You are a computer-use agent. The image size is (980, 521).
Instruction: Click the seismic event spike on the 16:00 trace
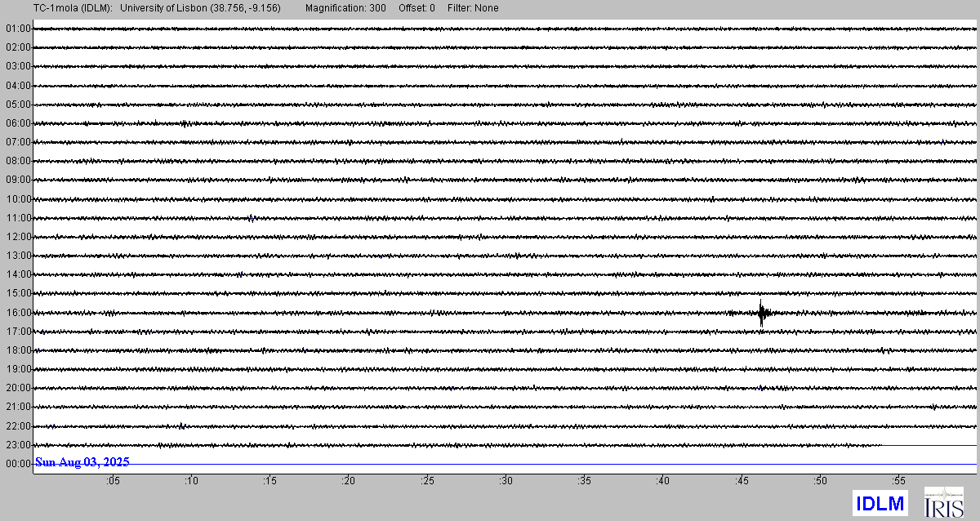[x=762, y=313]
